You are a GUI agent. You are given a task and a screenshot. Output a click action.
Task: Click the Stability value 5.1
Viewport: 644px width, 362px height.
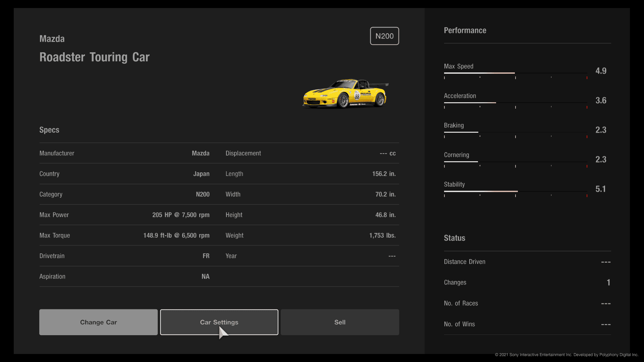601,189
